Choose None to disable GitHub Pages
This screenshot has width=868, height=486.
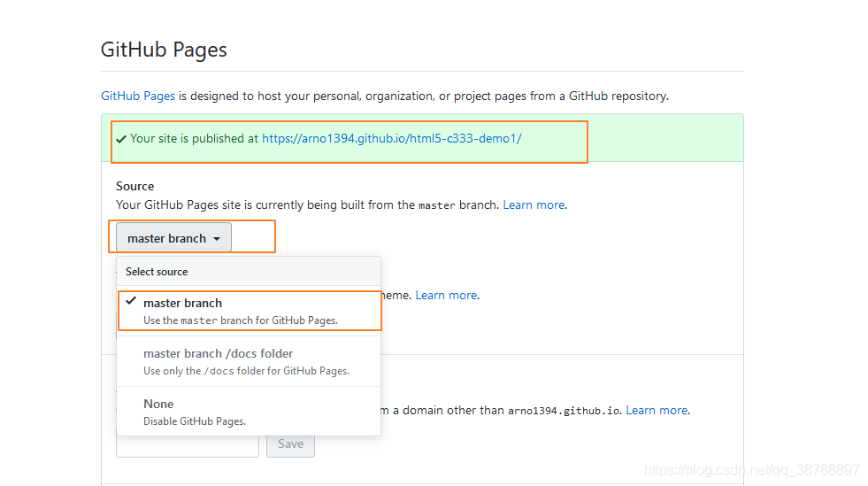coord(250,412)
